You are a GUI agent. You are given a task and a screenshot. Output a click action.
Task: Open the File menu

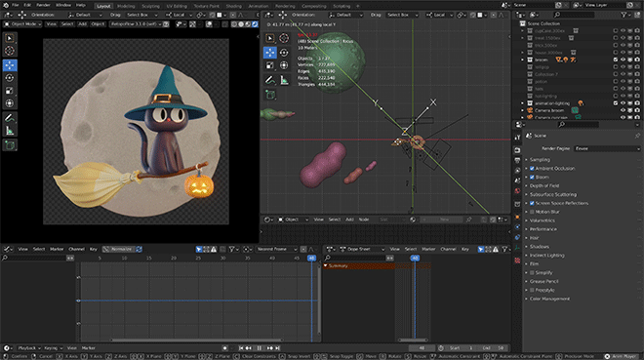(x=16, y=5)
